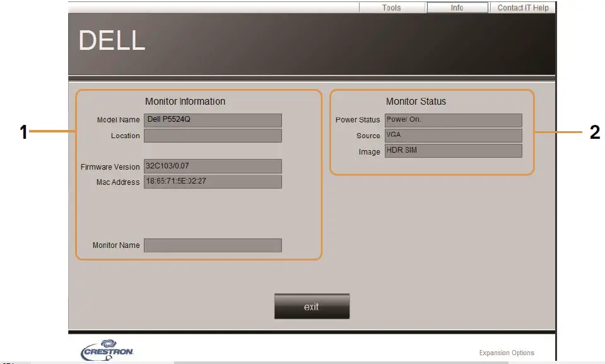
Task: Click the exit button
Action: (x=312, y=307)
